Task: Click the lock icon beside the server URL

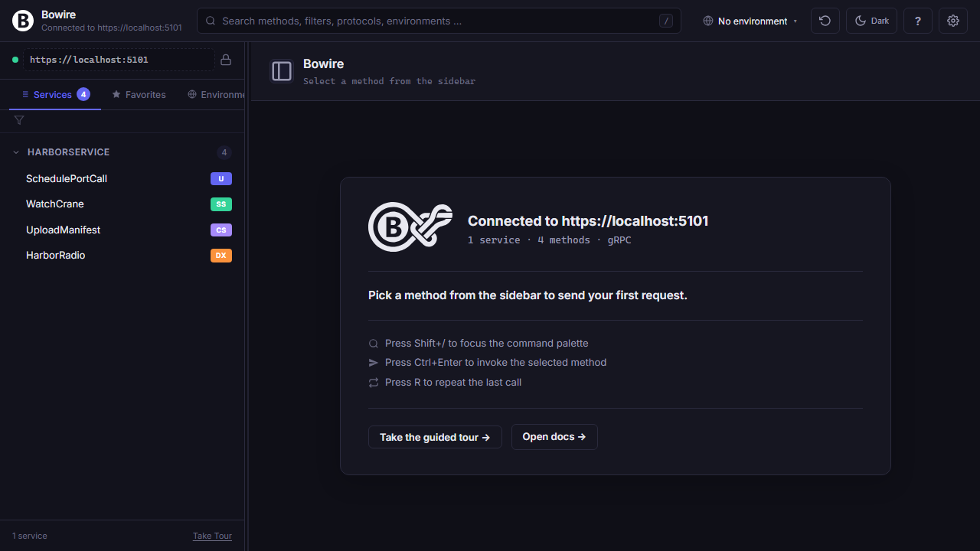Action: (226, 60)
